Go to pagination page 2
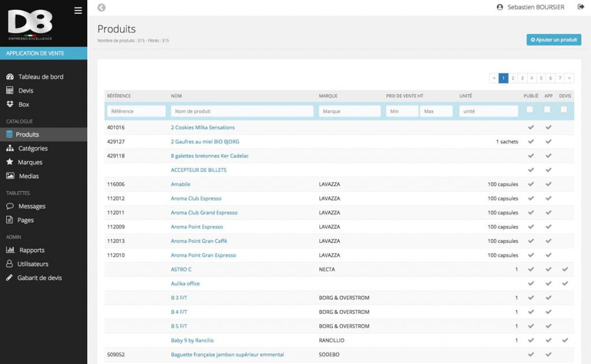This screenshot has height=364, width=591. tap(513, 78)
